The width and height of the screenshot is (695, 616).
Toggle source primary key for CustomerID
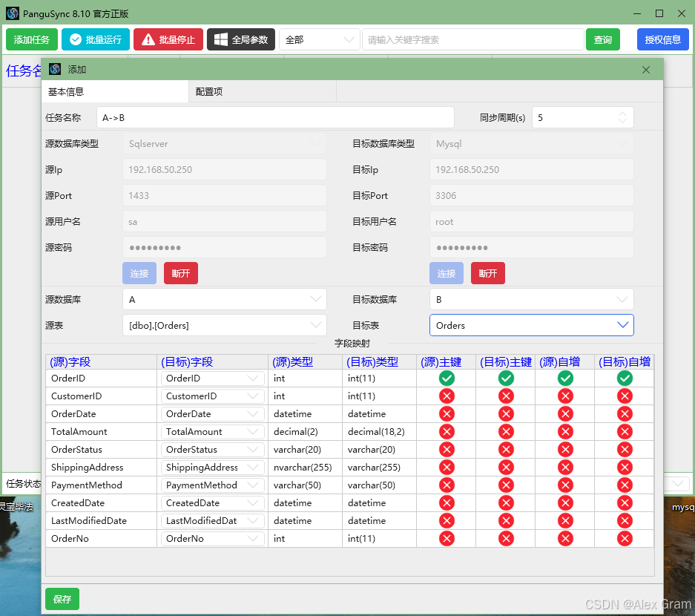coord(447,396)
